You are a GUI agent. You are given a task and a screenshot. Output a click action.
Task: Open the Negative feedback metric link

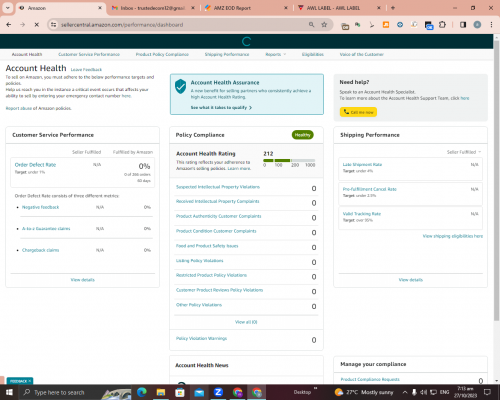[x=40, y=207]
